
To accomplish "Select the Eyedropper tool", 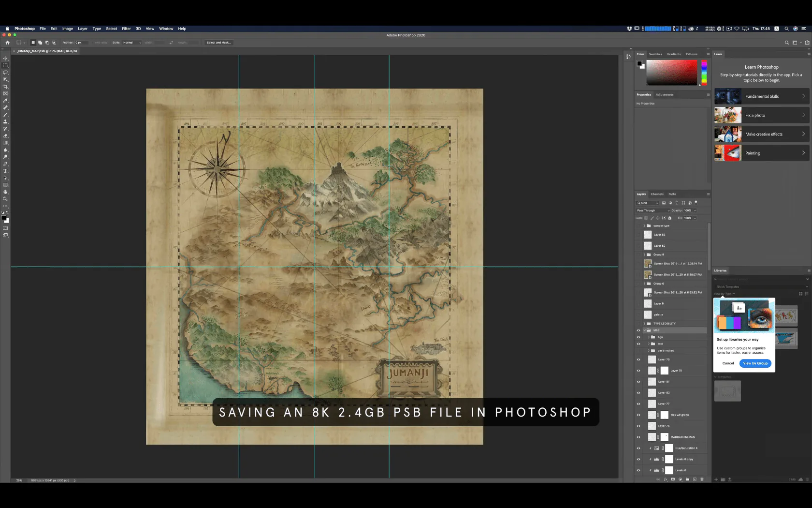I will pos(5,101).
